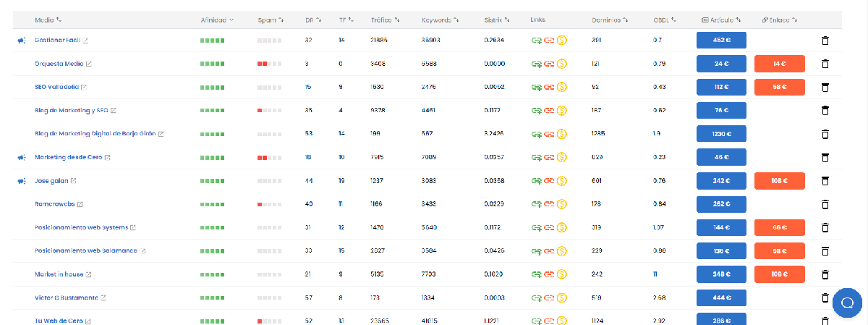Click yellow coin icon in Romarowebs row
Image resolution: width=868 pixels, height=325 pixels.
(561, 204)
